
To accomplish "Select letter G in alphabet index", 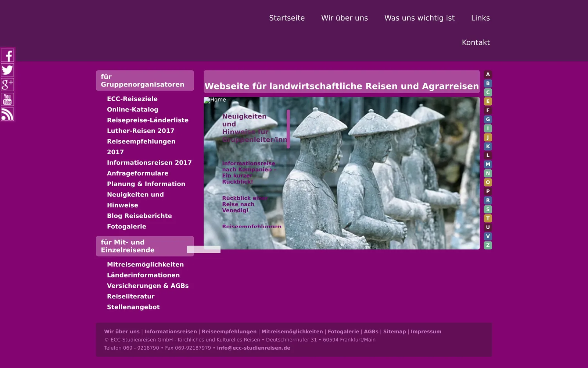I will click(x=488, y=119).
